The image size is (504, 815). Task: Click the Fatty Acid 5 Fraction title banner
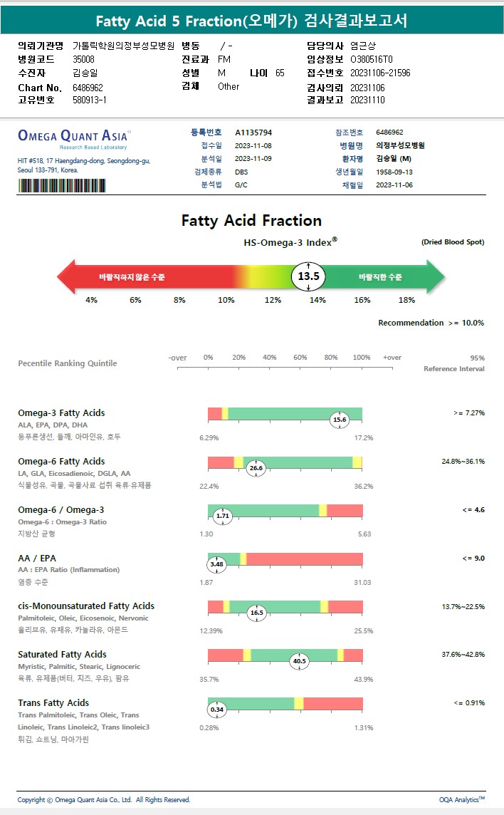251,21
